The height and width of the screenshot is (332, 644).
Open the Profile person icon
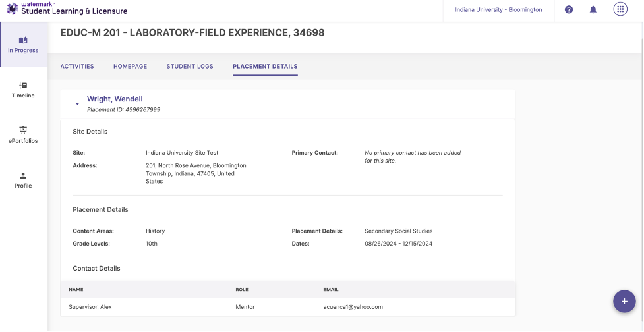pyautogui.click(x=23, y=176)
